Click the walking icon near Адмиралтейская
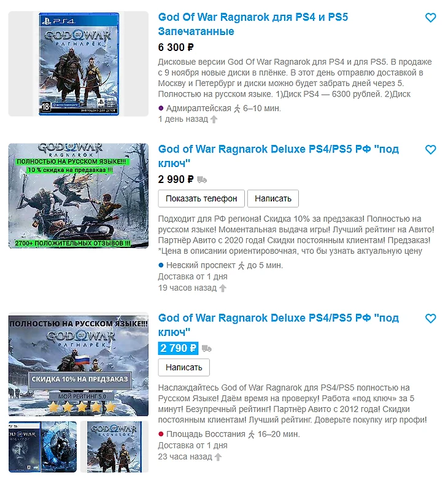This screenshot has height=479, width=448. point(237,109)
